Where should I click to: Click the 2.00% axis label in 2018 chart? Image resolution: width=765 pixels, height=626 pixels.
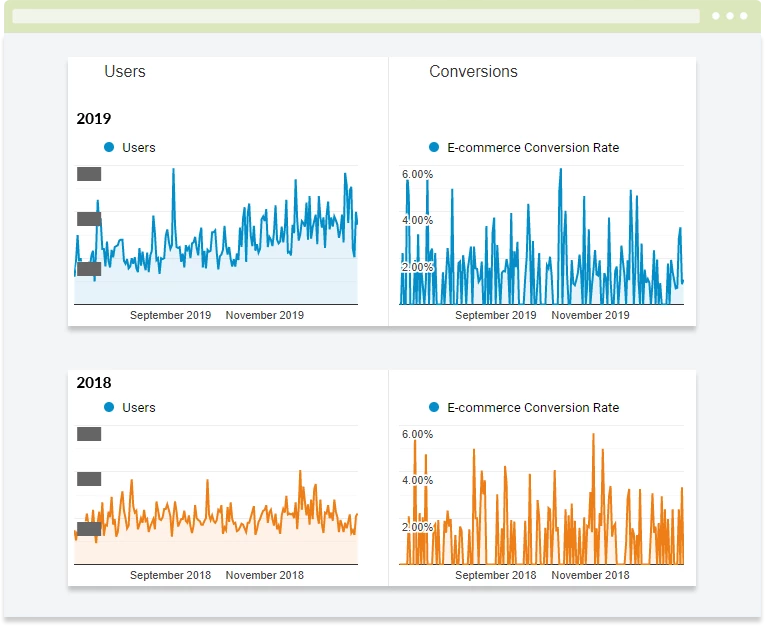[417, 527]
